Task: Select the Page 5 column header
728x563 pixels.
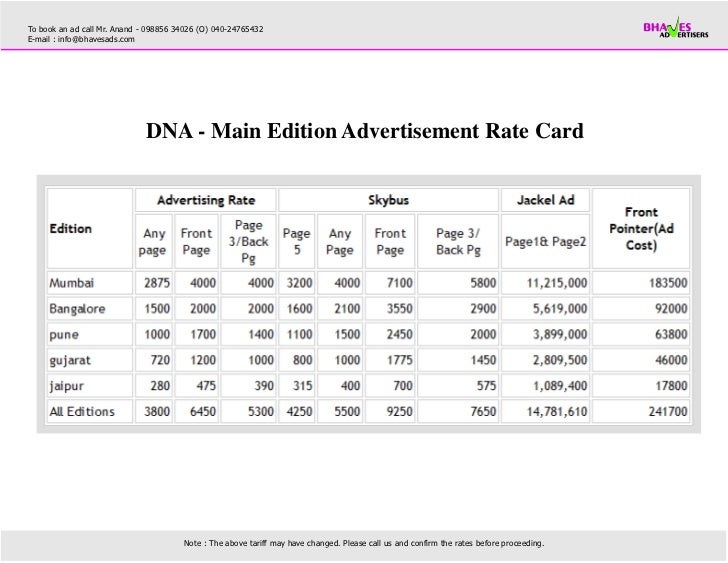Action: [x=297, y=241]
